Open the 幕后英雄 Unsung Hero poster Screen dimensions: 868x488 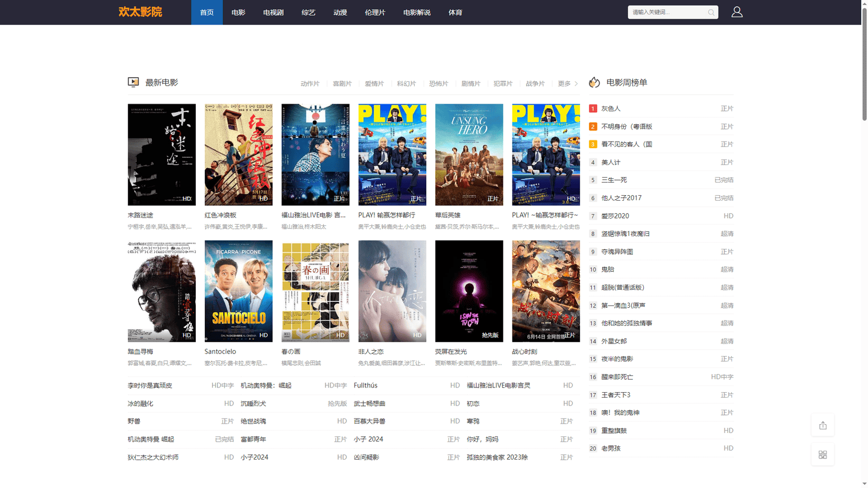click(x=469, y=155)
